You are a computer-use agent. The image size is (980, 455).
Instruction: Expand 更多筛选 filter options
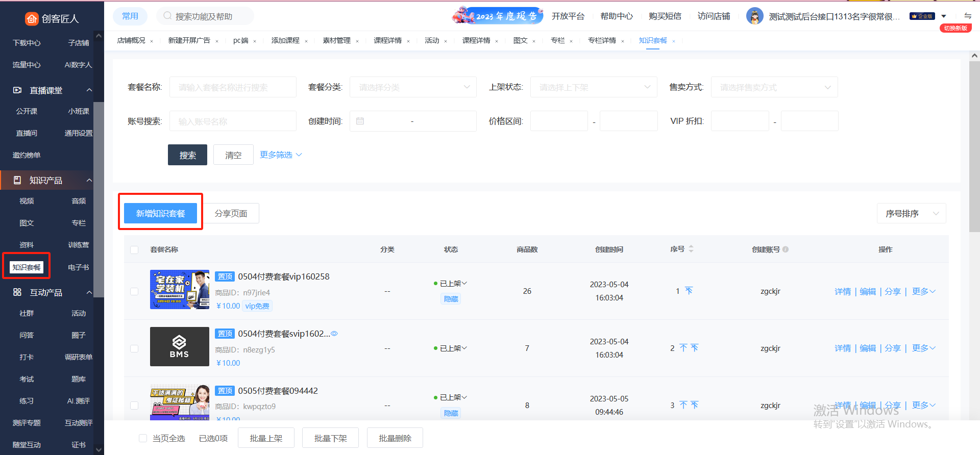pyautogui.click(x=281, y=155)
